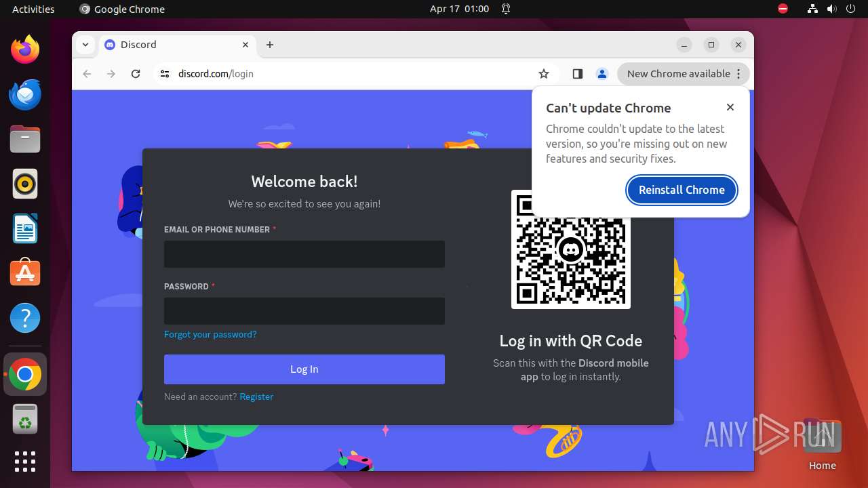Open Rhythmbox music player in dock

point(25,184)
